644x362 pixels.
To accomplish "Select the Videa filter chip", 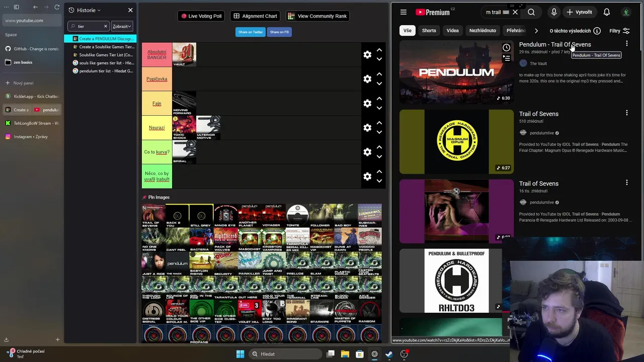I will coord(453,31).
